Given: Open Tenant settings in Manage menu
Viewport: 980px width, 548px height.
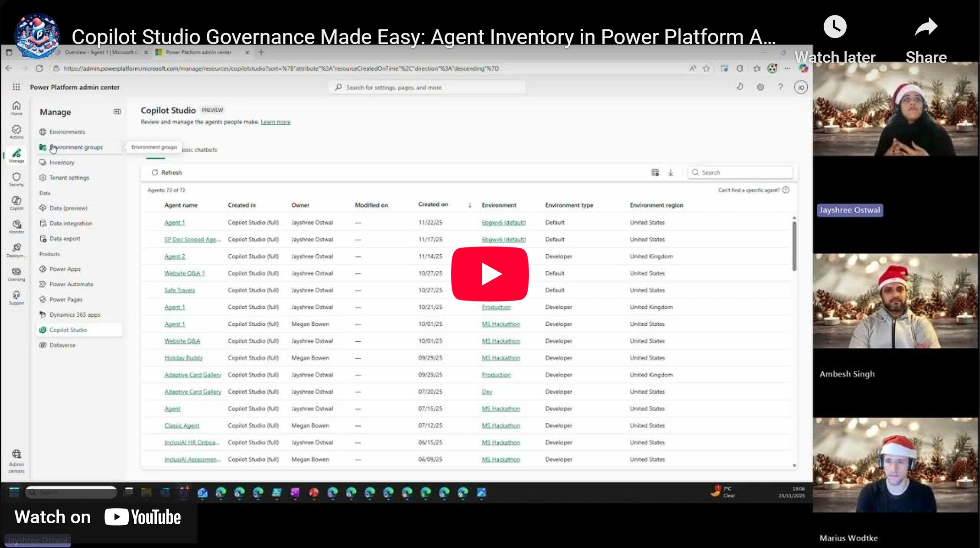Looking at the screenshot, I should pyautogui.click(x=69, y=178).
